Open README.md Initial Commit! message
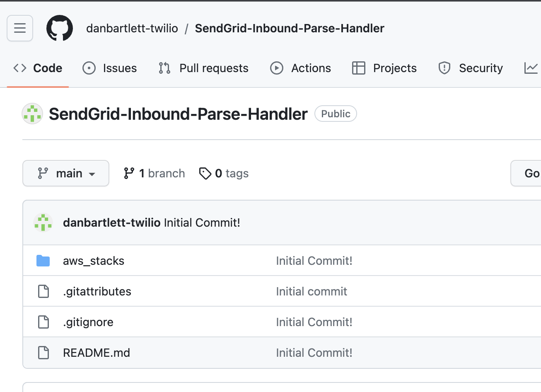This screenshot has width=541, height=392. point(314,353)
